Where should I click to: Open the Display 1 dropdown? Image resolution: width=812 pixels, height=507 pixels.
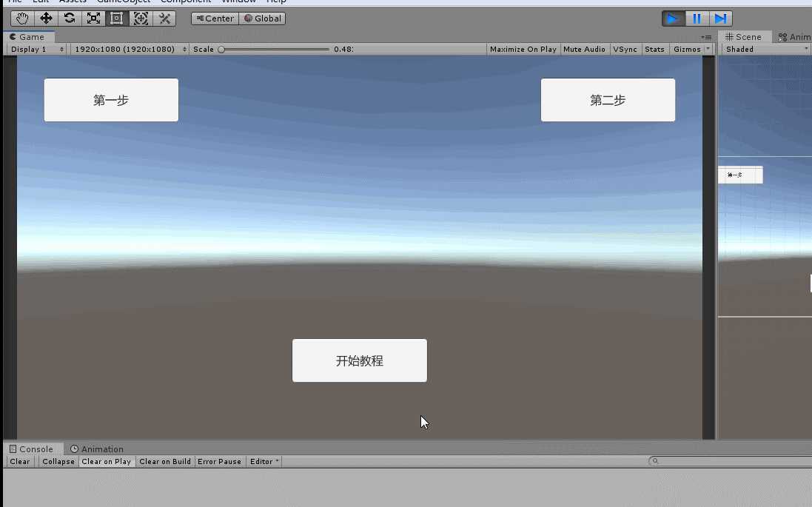tap(37, 49)
